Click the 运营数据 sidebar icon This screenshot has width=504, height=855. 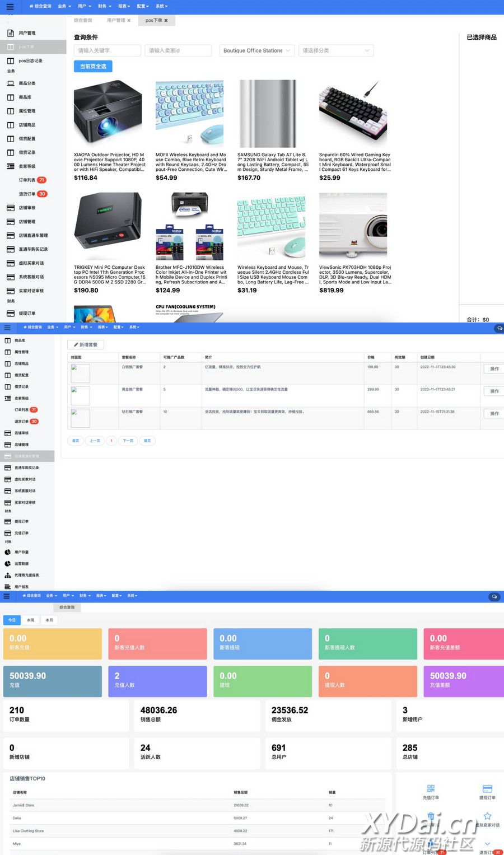pyautogui.click(x=8, y=564)
